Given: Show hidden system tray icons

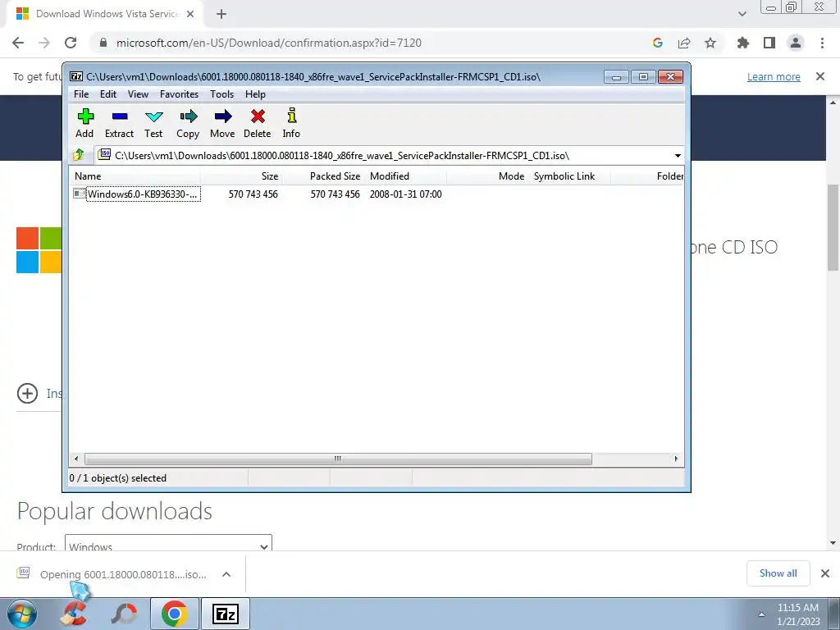Looking at the screenshot, I should 761,614.
